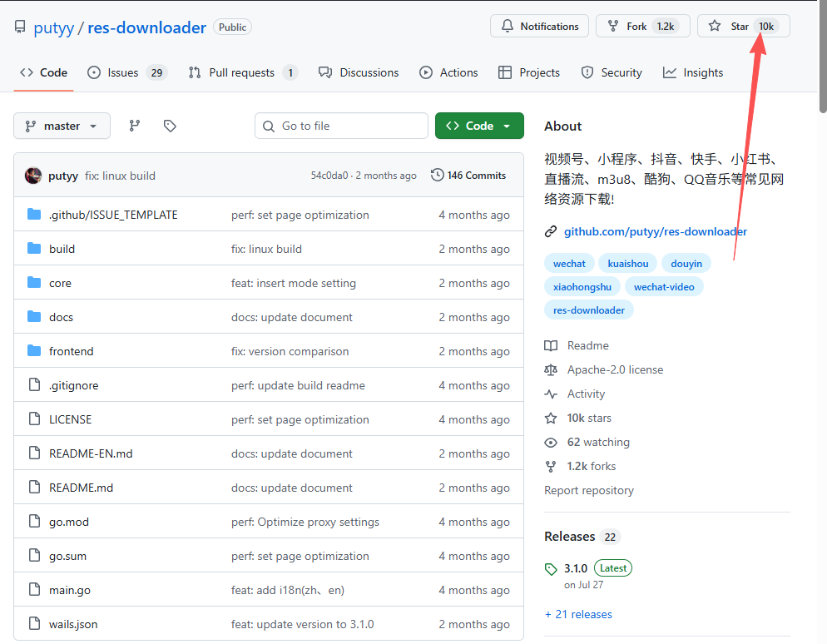Open the Security tab
The width and height of the screenshot is (827, 644).
tap(612, 72)
